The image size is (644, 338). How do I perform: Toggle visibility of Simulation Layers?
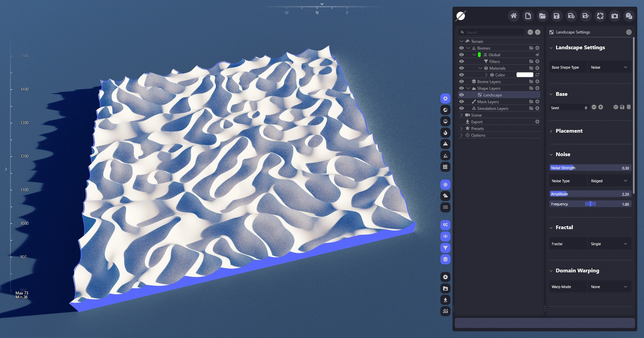(x=462, y=108)
